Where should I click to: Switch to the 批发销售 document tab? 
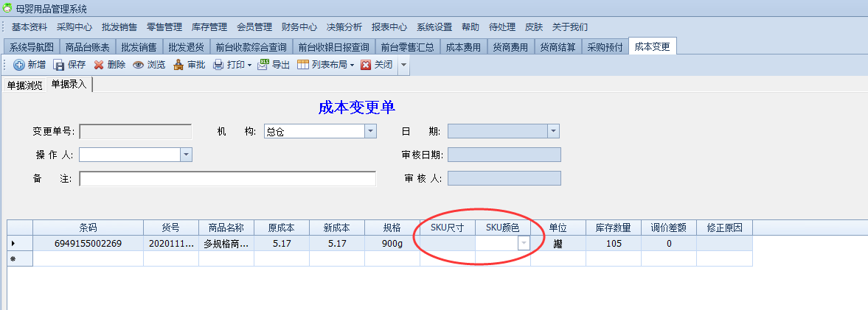(139, 47)
